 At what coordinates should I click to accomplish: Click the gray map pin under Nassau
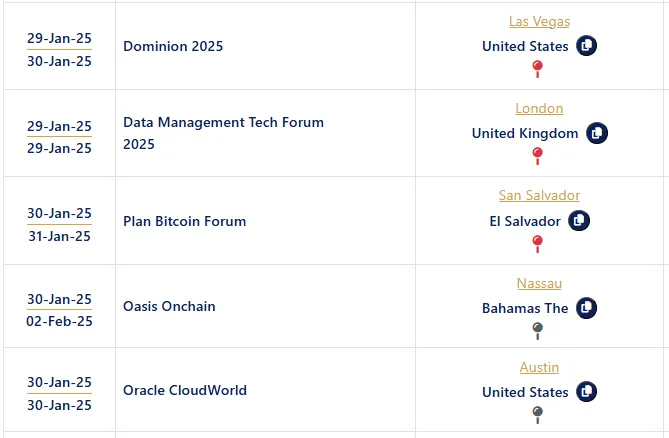tap(538, 329)
